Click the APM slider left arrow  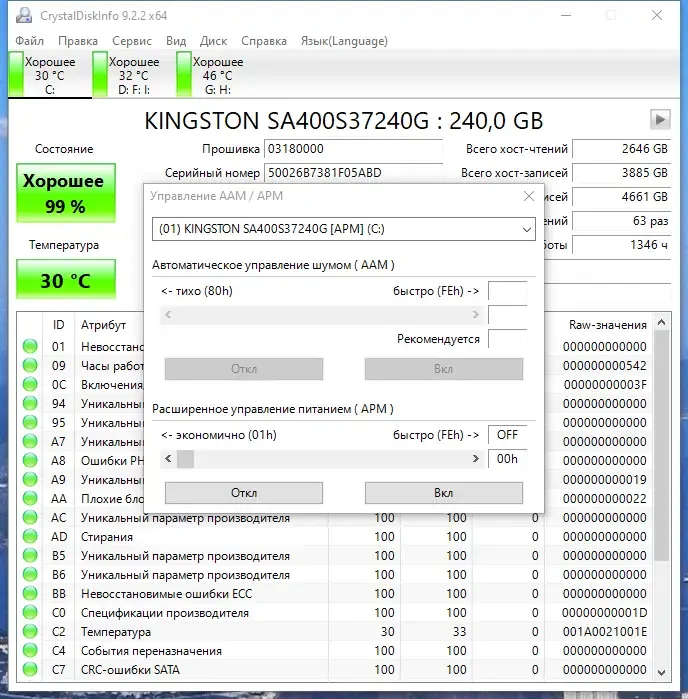[x=168, y=459]
